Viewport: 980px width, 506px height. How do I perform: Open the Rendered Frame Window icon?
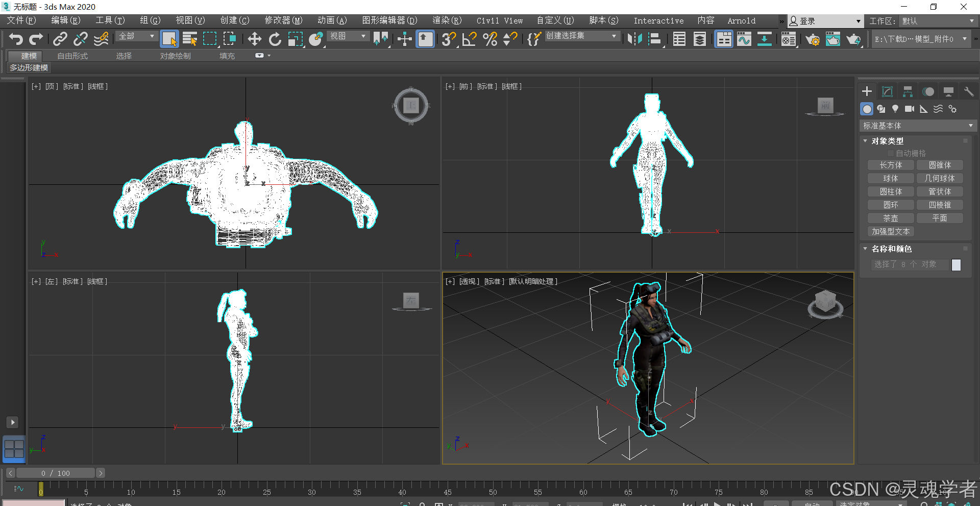click(833, 39)
